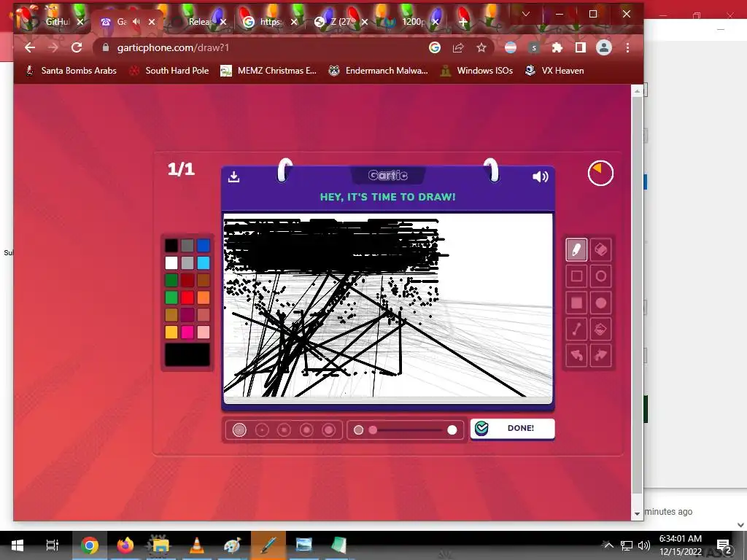Show hidden system tray icons
This screenshot has width=747, height=560.
tap(608, 545)
